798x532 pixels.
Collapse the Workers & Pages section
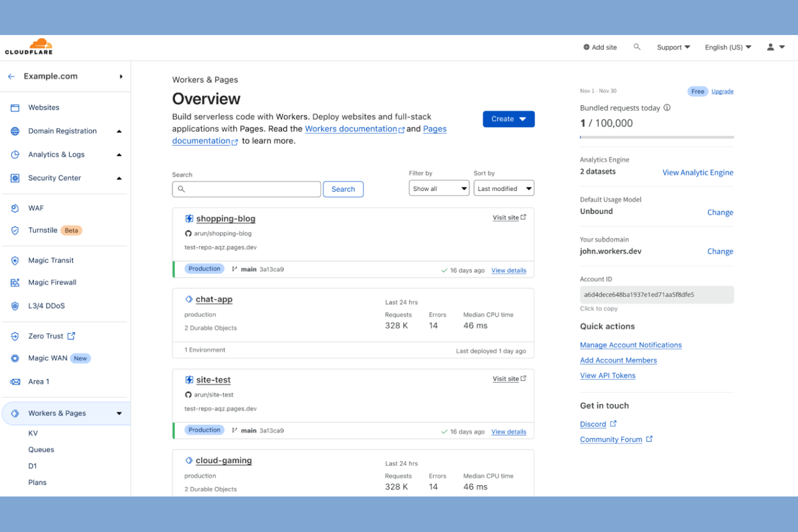(119, 413)
